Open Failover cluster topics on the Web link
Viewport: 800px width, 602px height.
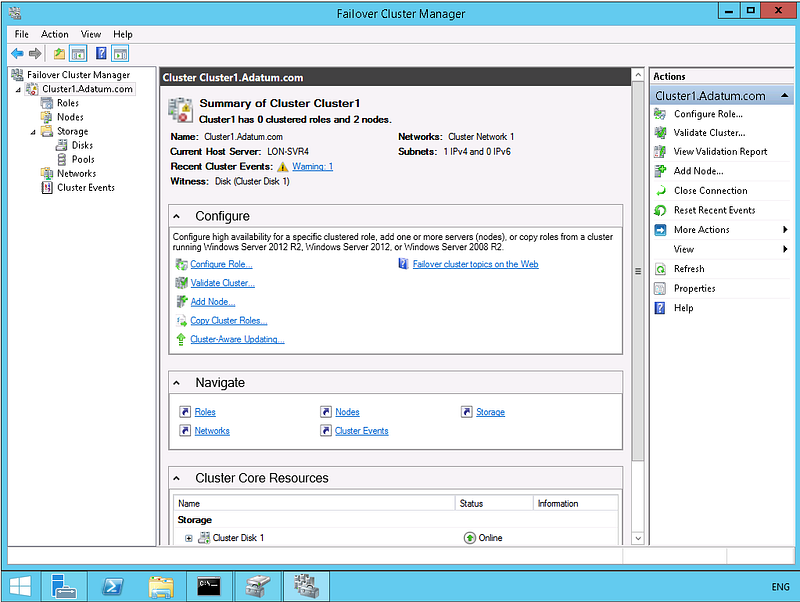(x=475, y=264)
